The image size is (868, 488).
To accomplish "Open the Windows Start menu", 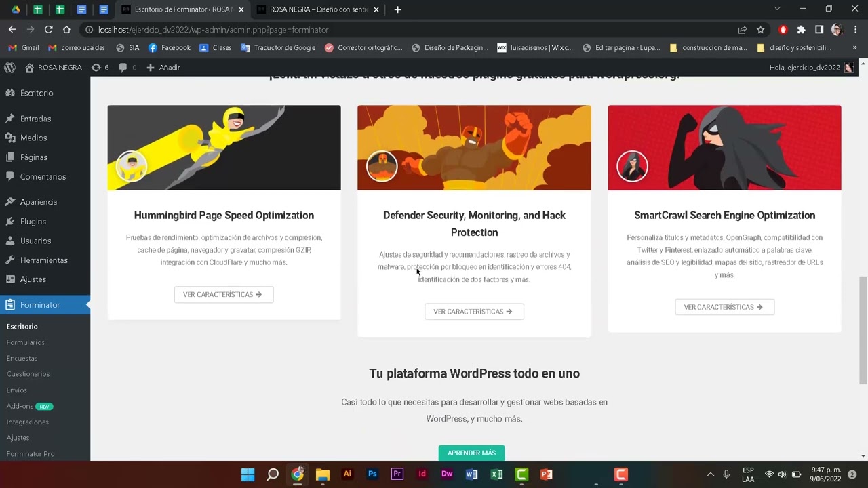I will click(248, 474).
